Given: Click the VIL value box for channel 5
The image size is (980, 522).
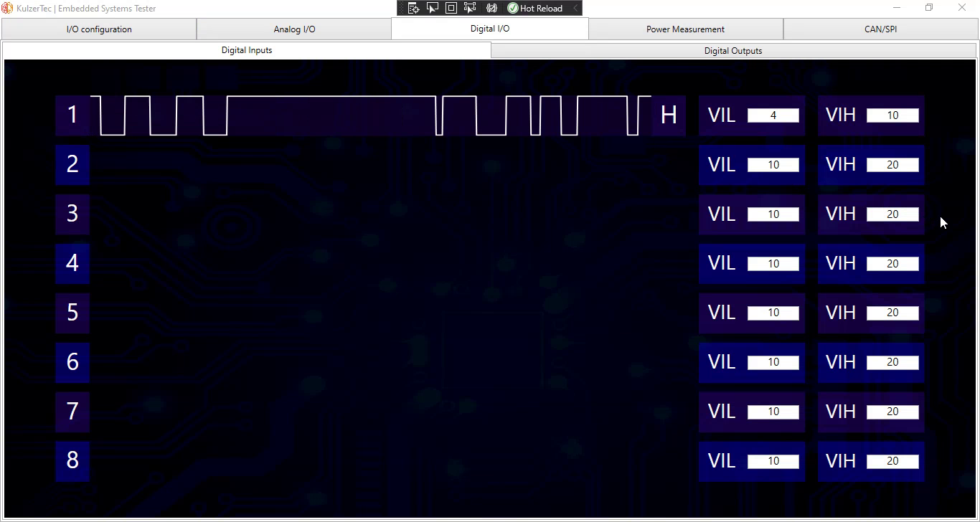Looking at the screenshot, I should [773, 313].
